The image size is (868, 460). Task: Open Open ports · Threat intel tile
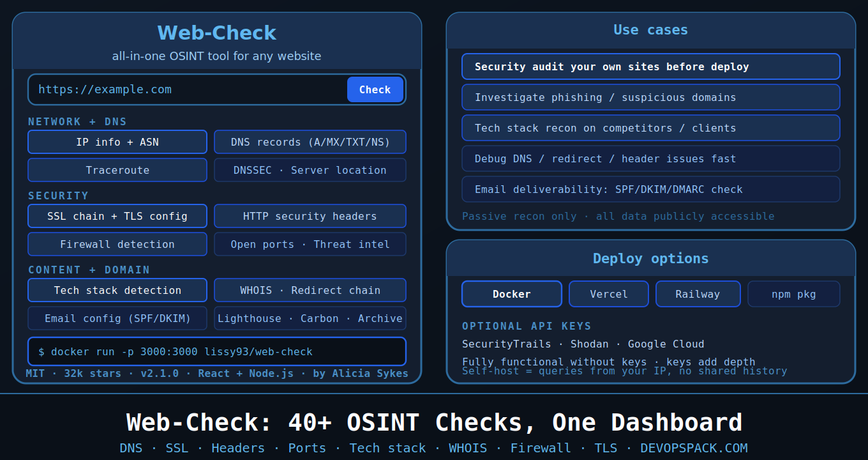click(x=310, y=244)
